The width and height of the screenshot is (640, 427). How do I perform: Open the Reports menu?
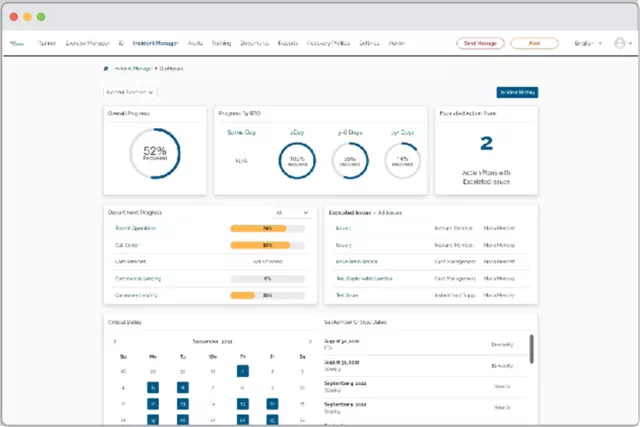(x=288, y=43)
